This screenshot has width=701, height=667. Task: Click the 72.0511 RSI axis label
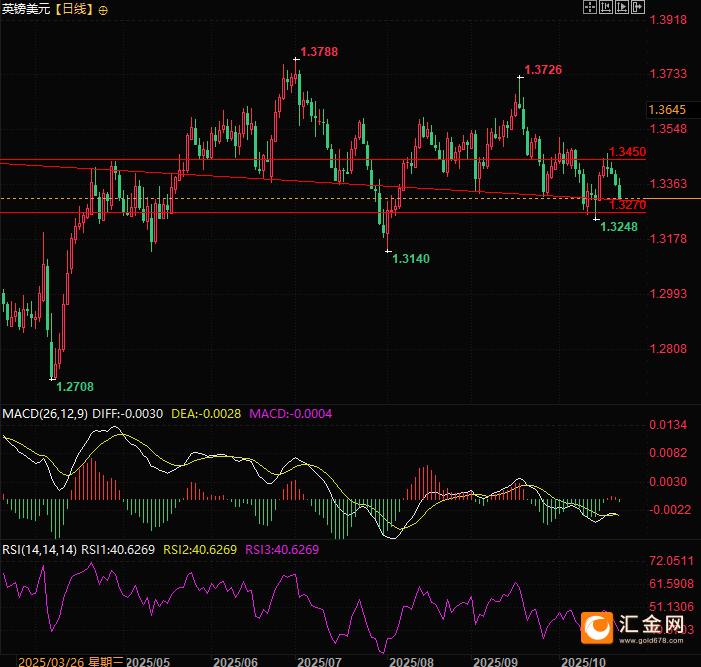[x=671, y=561]
